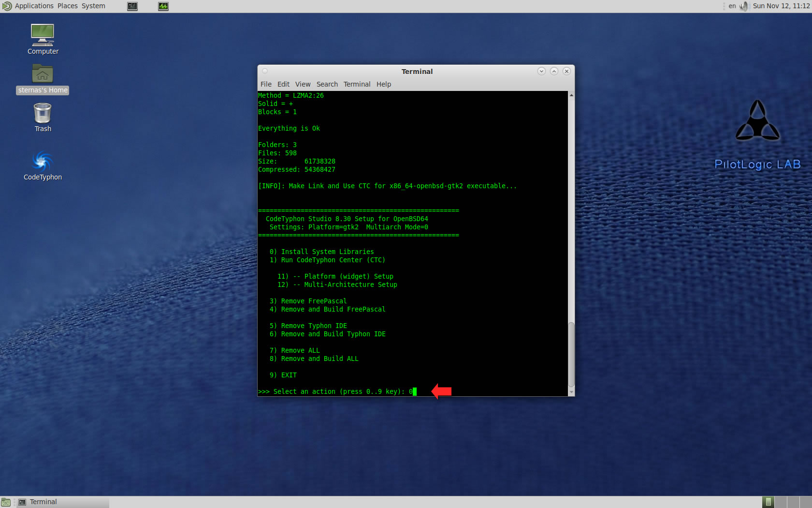This screenshot has width=812, height=508.
Task: Click the line '11) -- Platform (widget) Setup'
Action: tap(335, 276)
